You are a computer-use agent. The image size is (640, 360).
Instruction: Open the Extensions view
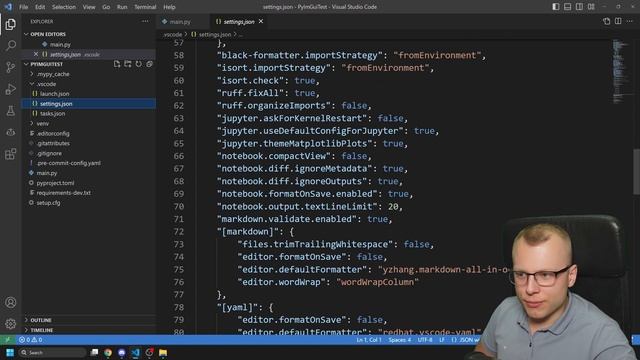[11, 154]
